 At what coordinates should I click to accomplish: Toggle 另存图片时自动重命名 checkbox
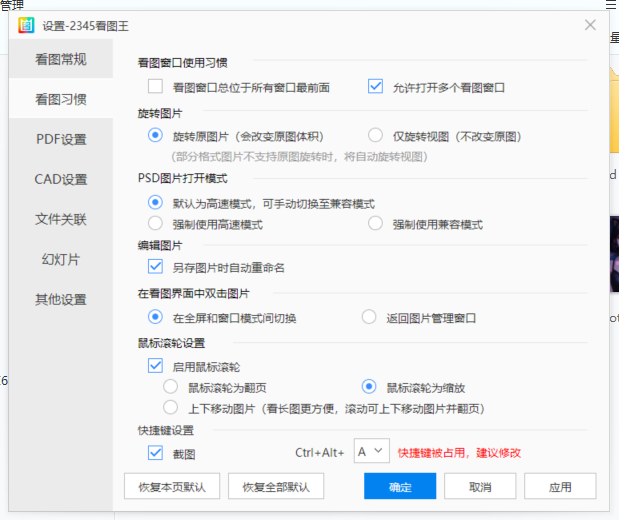pyautogui.click(x=155, y=267)
